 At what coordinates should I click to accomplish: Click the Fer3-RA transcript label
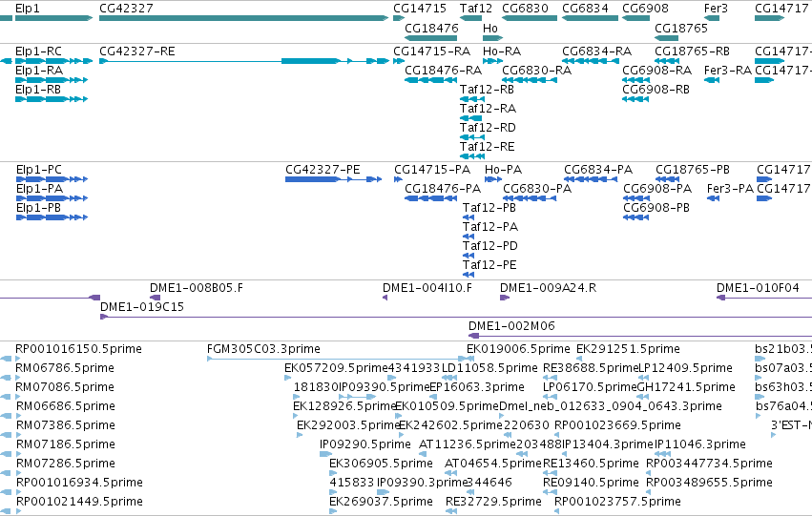[x=728, y=71]
